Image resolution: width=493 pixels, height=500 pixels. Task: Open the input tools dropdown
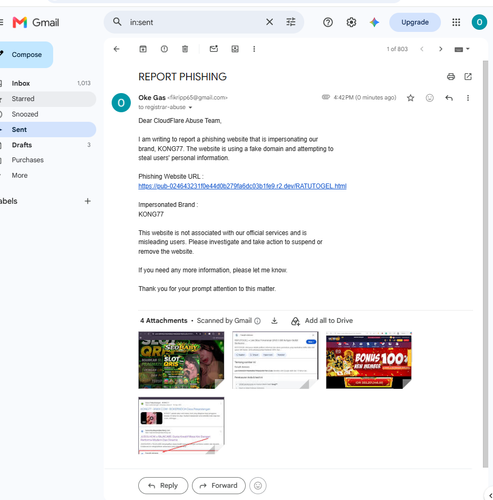coord(462,49)
